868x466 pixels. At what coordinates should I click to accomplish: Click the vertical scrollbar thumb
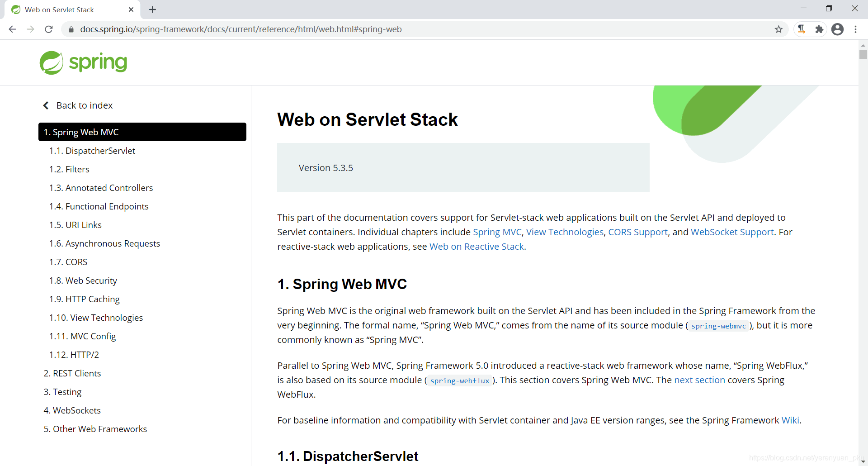[x=863, y=54]
